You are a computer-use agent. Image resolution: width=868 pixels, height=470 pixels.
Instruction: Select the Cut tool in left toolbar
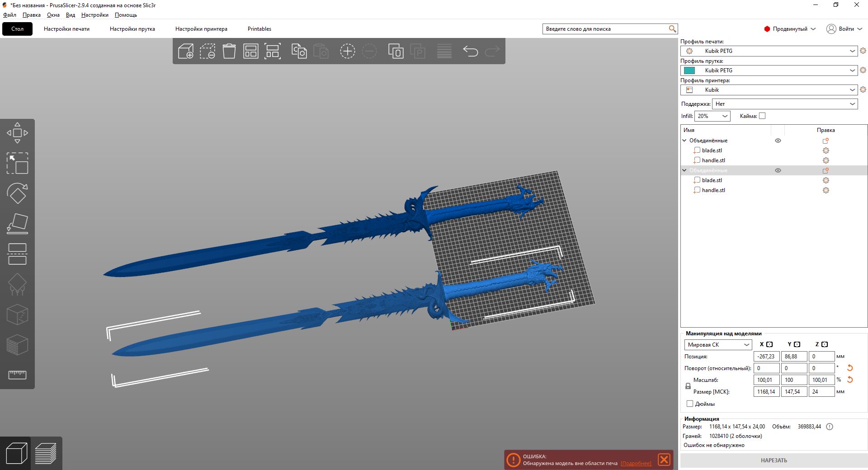pyautogui.click(x=17, y=254)
